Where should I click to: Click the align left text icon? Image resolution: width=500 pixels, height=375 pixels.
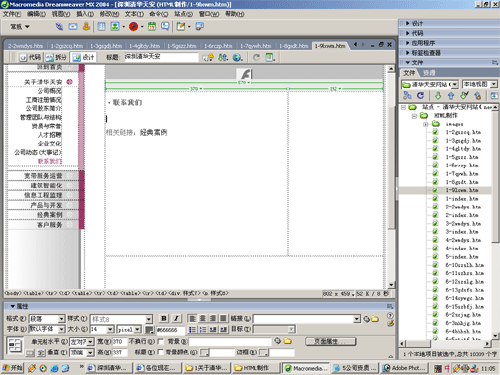192,318
